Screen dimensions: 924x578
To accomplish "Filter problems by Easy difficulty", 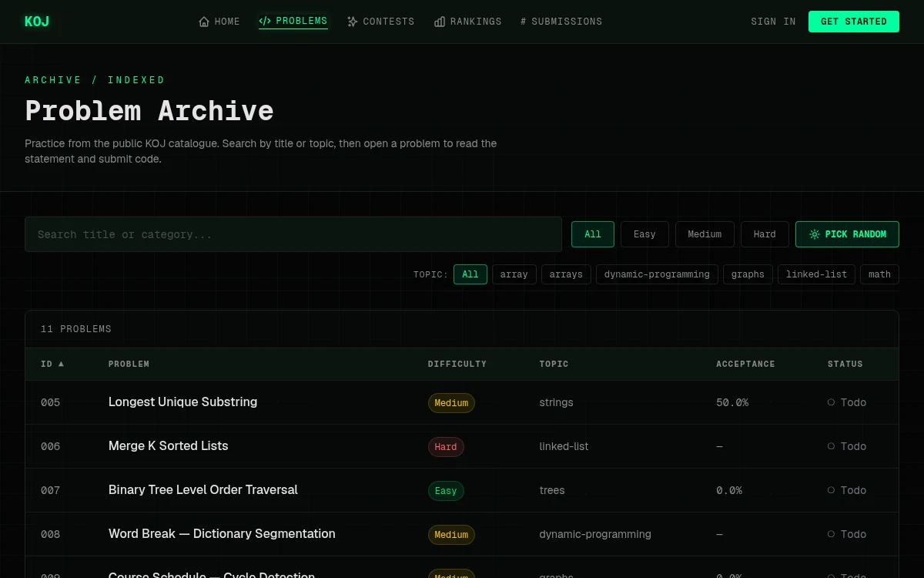I will (644, 234).
